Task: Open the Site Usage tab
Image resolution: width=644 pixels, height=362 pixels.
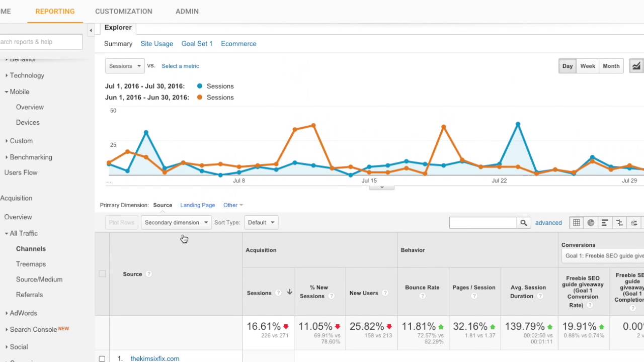Action: (x=157, y=44)
